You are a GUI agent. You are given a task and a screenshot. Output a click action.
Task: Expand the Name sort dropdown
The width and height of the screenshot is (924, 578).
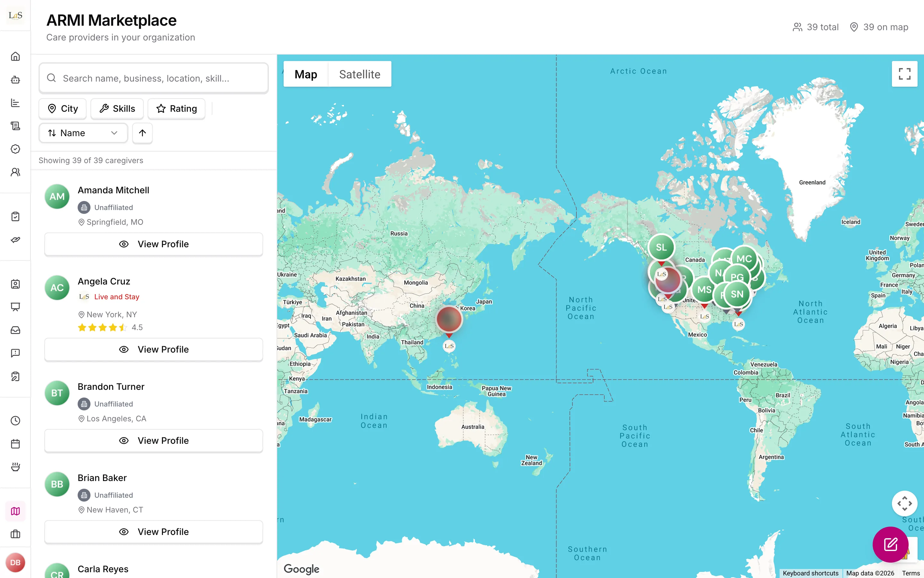pyautogui.click(x=83, y=133)
